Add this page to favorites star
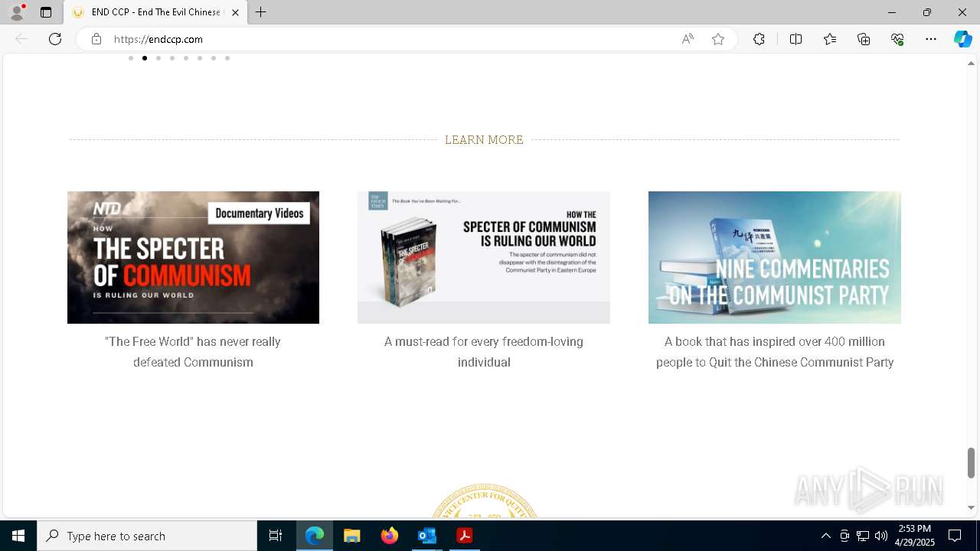This screenshot has width=980, height=551. coord(718,39)
